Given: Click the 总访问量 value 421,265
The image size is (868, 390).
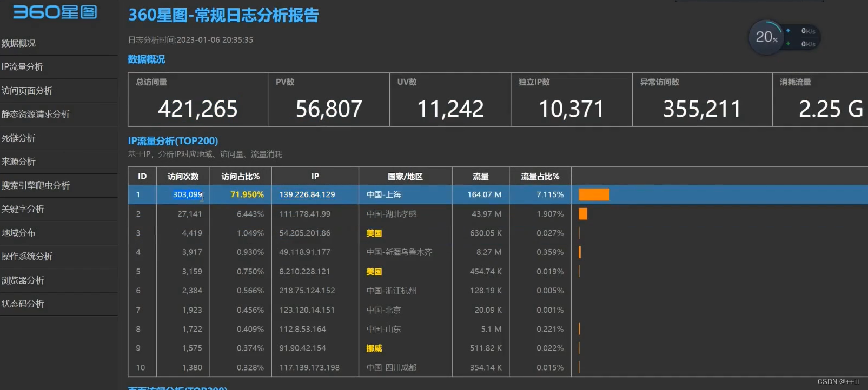Looking at the screenshot, I should pyautogui.click(x=198, y=109).
